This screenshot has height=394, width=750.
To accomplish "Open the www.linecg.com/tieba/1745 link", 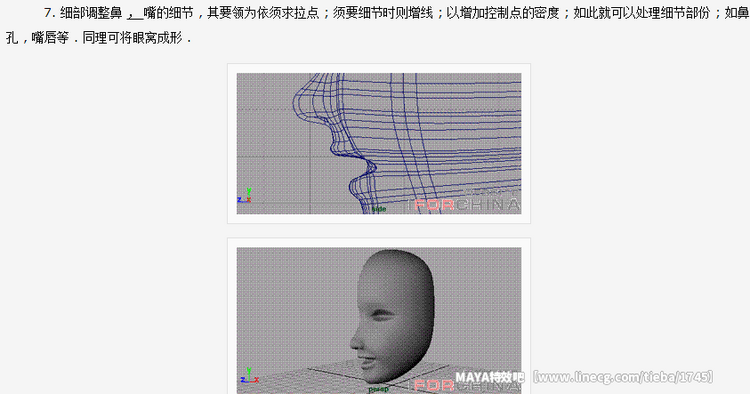I will tap(623, 377).
